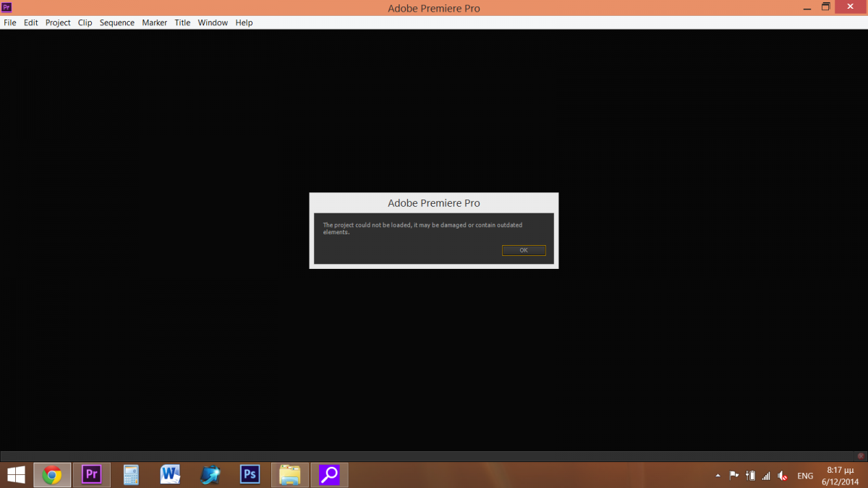Viewport: 868px width, 488px height.
Task: Open the Edit menu
Action: pos(30,22)
